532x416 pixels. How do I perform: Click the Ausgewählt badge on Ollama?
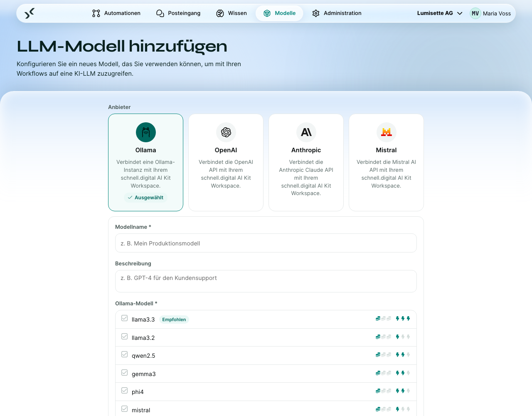[146, 198]
